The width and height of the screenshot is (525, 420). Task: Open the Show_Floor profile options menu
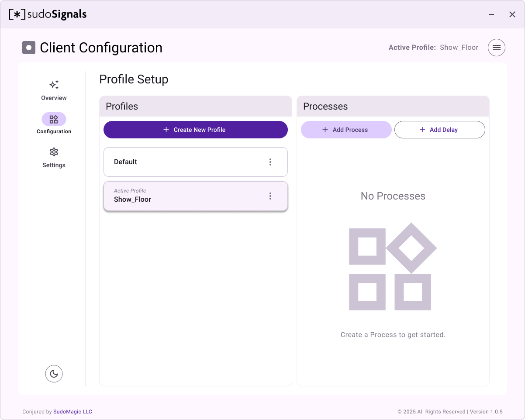[270, 196]
